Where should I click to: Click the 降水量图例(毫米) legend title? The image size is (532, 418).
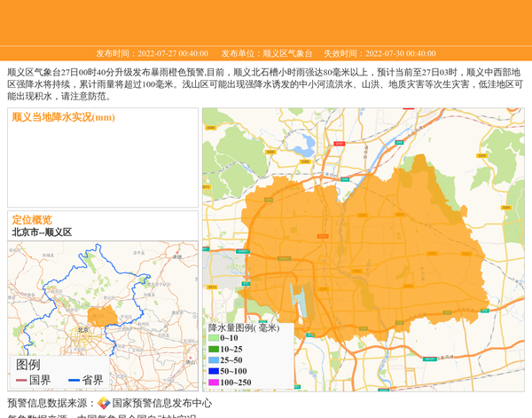tap(244, 327)
